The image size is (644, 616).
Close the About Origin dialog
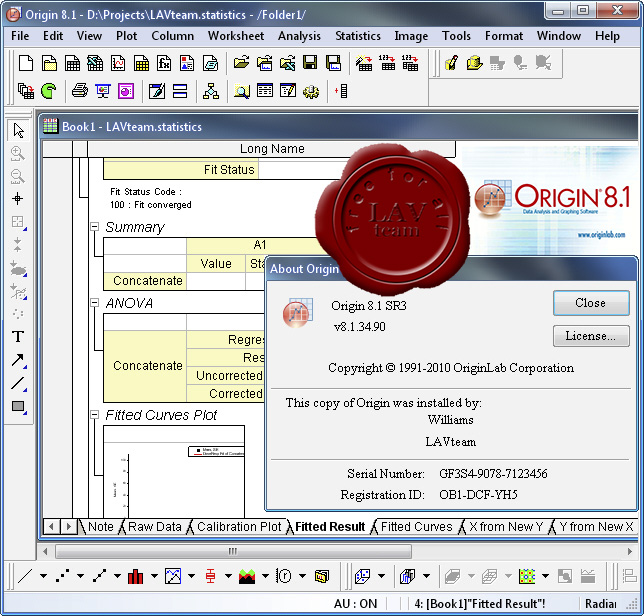coord(591,303)
